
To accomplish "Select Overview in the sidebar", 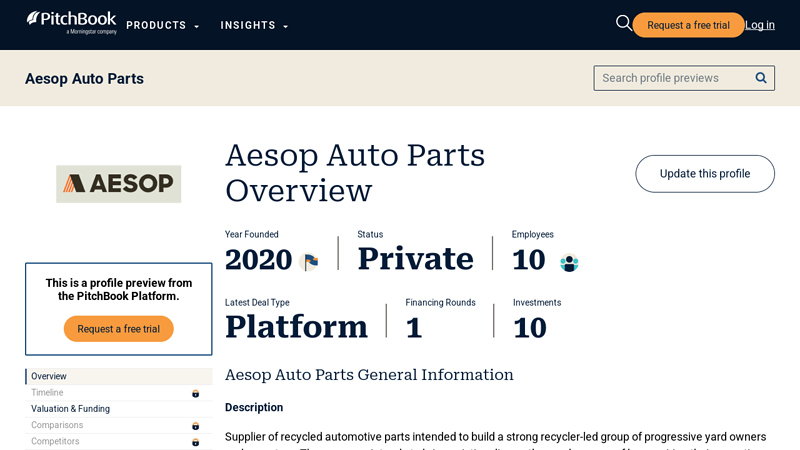I will (x=119, y=377).
